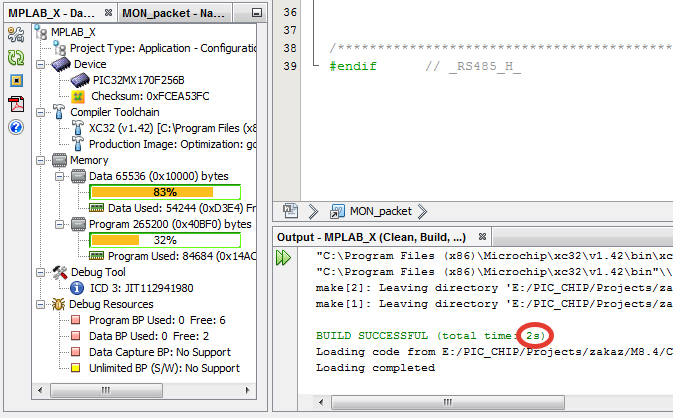
Task: Close the Output MPLAB_X tab
Action: coord(482,236)
